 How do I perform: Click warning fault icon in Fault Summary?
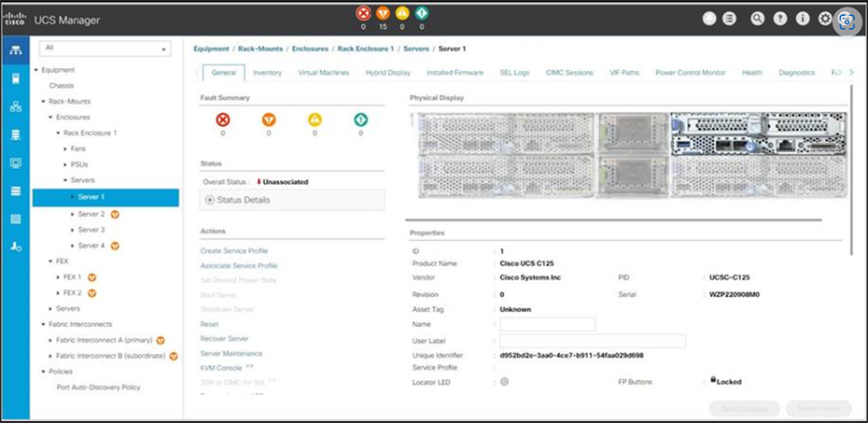click(360, 120)
